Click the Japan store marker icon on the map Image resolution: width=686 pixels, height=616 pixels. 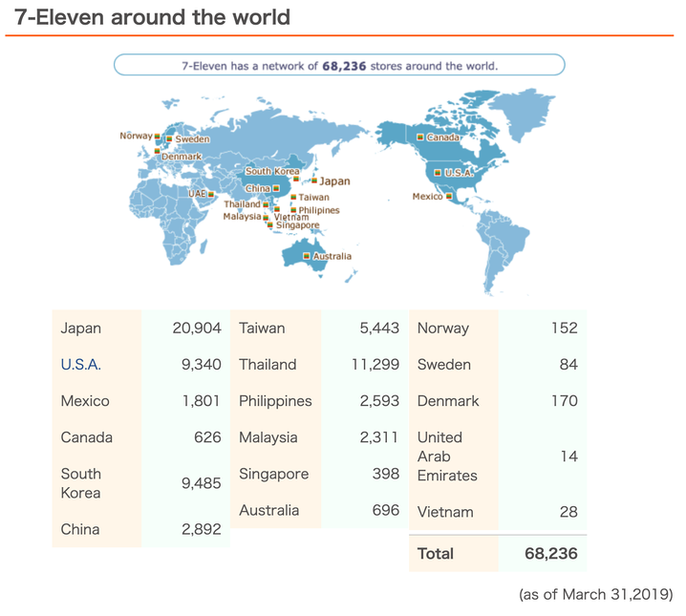coord(314,181)
